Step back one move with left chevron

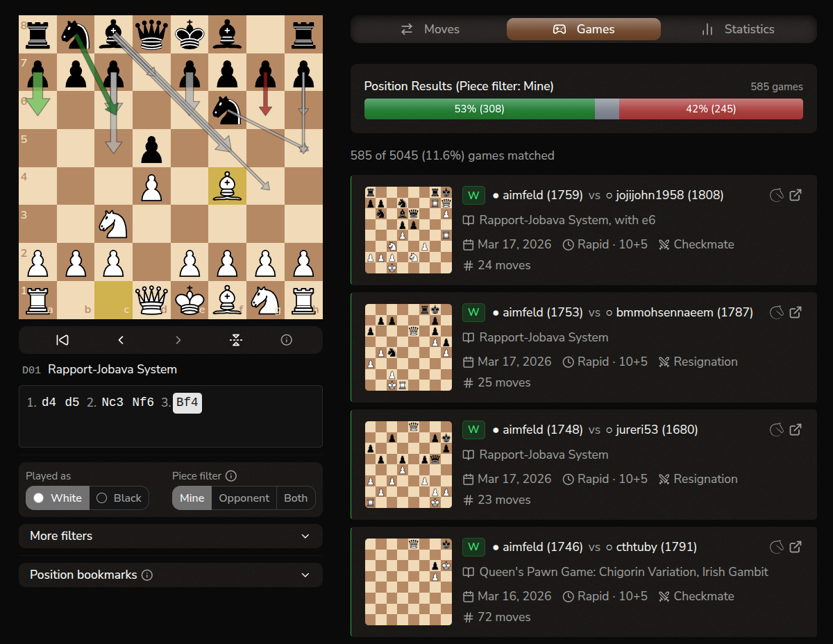pos(121,340)
